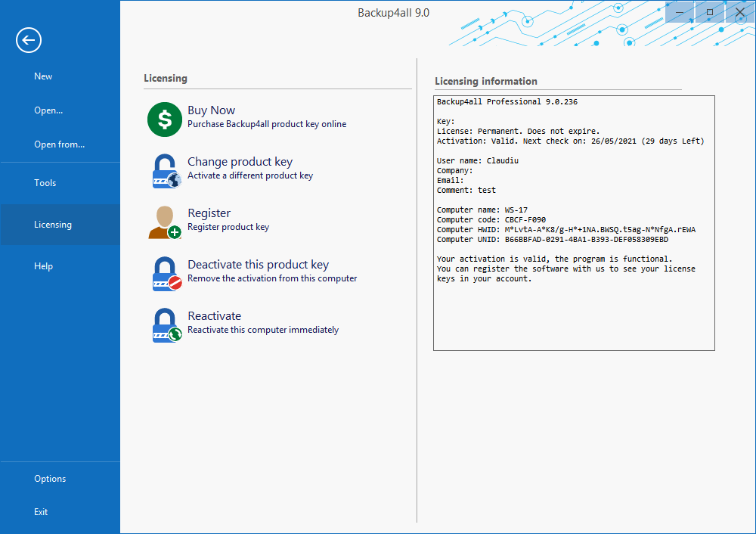This screenshot has height=534, width=756.
Task: Click the Change product key padlock icon
Action: point(166,171)
